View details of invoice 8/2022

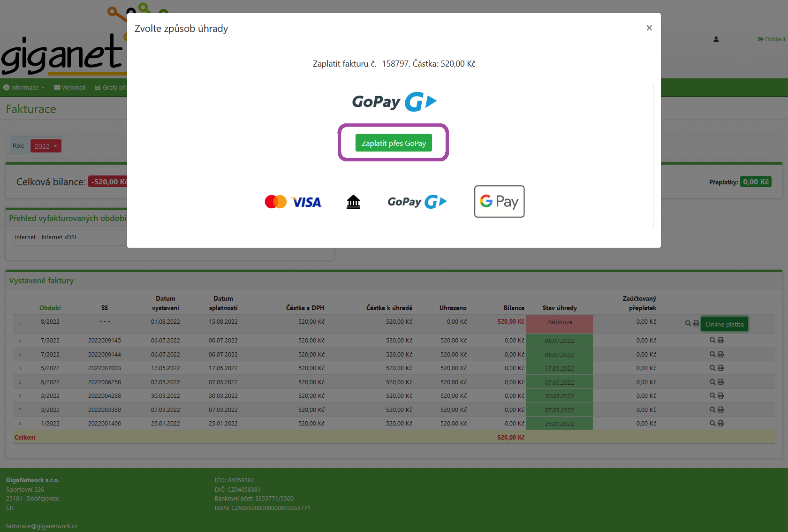(x=688, y=323)
